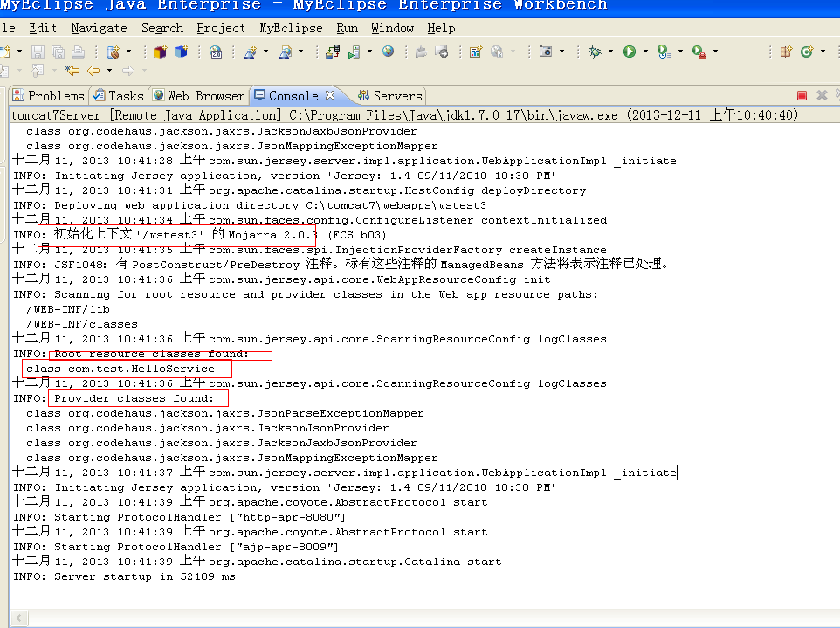Image resolution: width=840 pixels, height=628 pixels.
Task: Click the 'Starting ProtocolHandler ["http-apr-8080"]' line
Action: click(180, 517)
